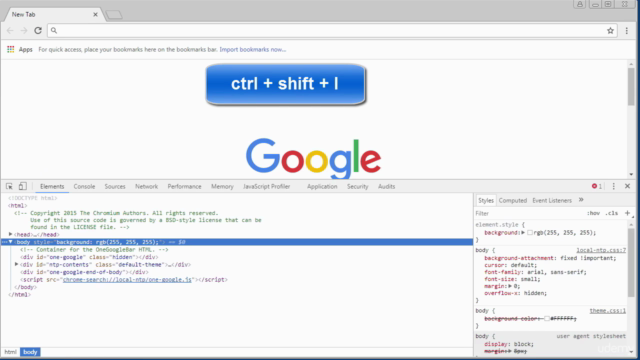The image size is (640, 360).
Task: Click the OneGoogleBar container comment row
Action: 94,249
